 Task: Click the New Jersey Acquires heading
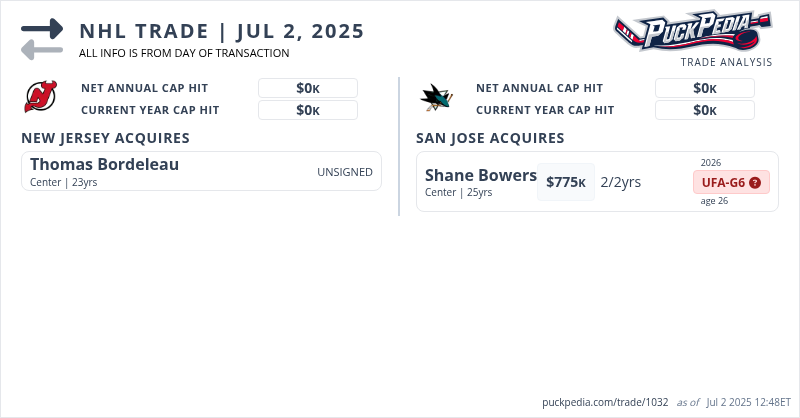pos(105,138)
